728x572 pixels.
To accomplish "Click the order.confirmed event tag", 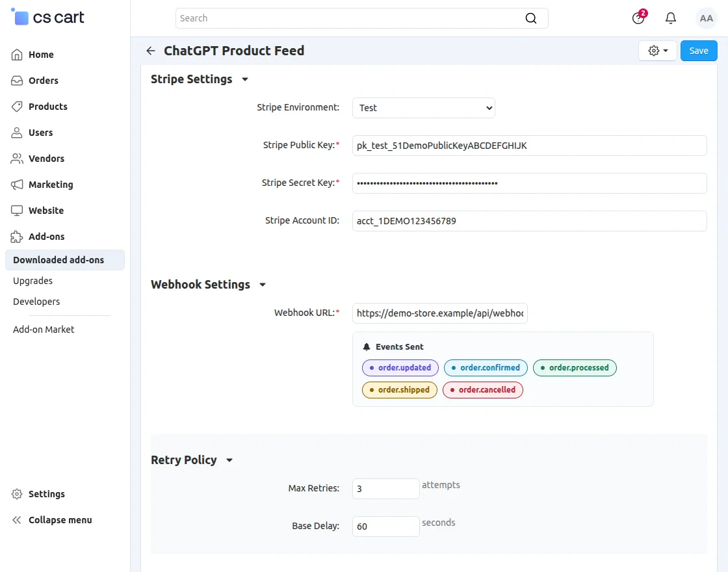I will [x=486, y=368].
